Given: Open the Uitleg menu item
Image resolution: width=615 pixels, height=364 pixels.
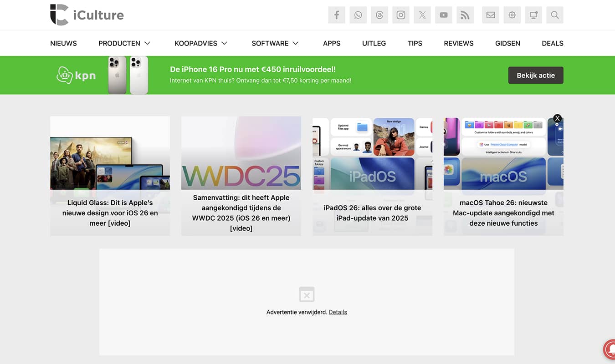Looking at the screenshot, I should click(x=374, y=43).
